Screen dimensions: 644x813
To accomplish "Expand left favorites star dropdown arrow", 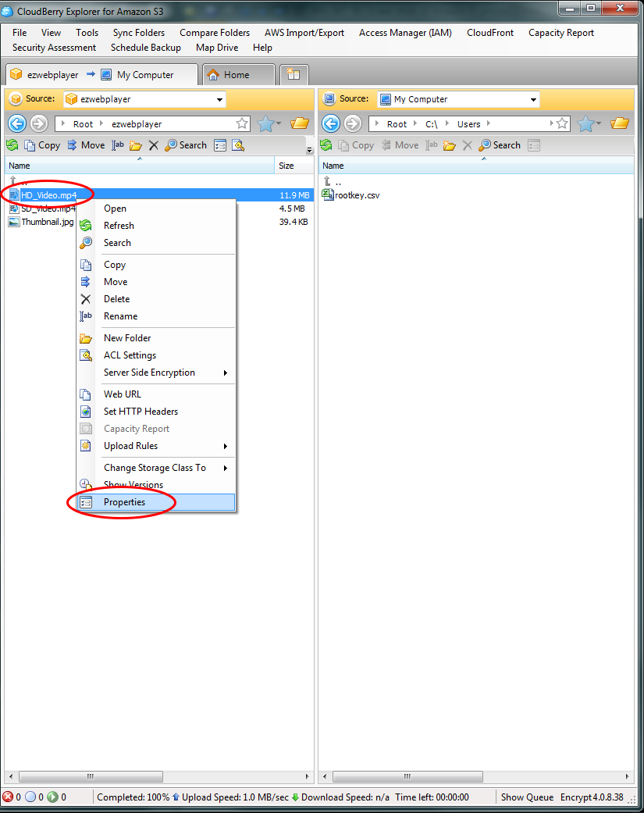I will tap(279, 123).
